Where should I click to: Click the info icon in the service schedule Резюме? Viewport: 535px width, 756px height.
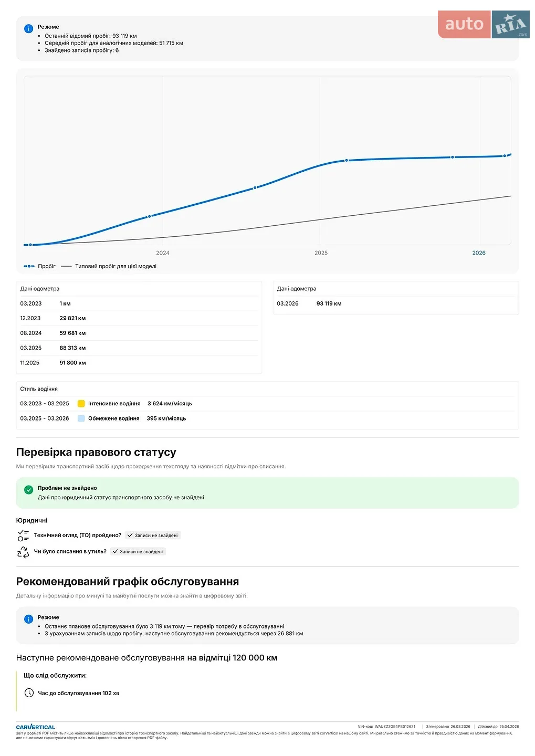[x=29, y=619]
